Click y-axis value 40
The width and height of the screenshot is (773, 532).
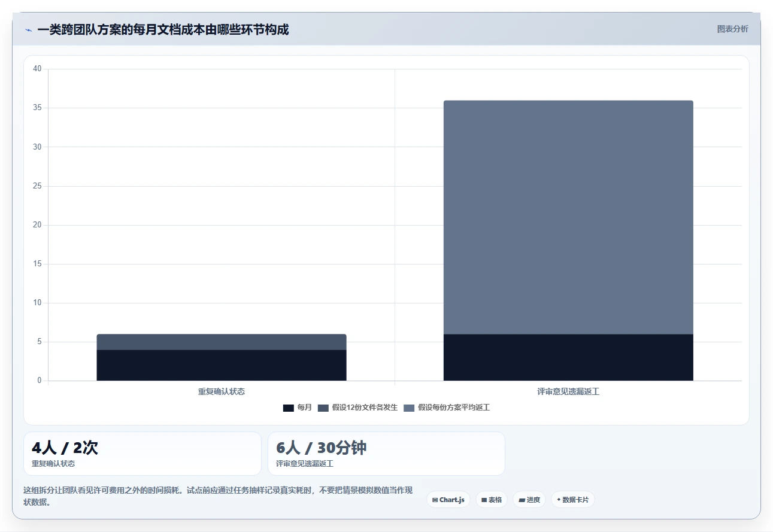coord(37,69)
